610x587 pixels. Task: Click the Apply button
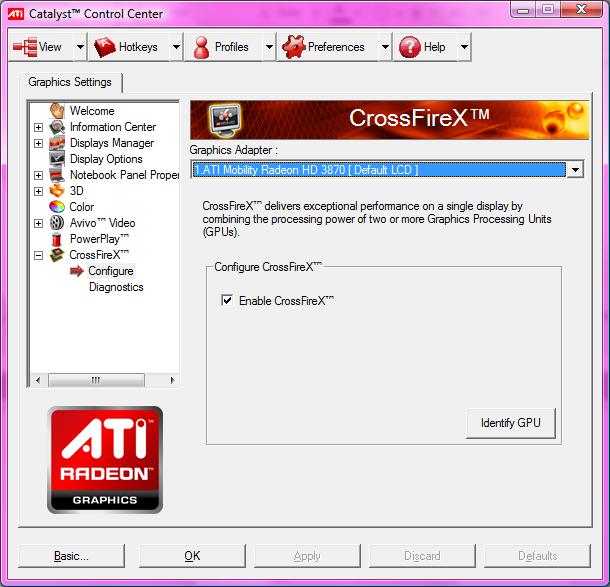click(x=307, y=555)
